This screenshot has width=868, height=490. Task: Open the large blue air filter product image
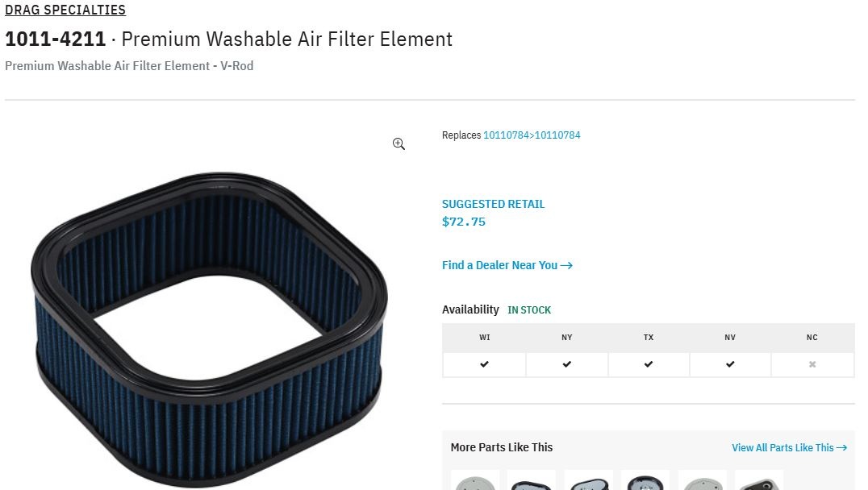(x=209, y=330)
